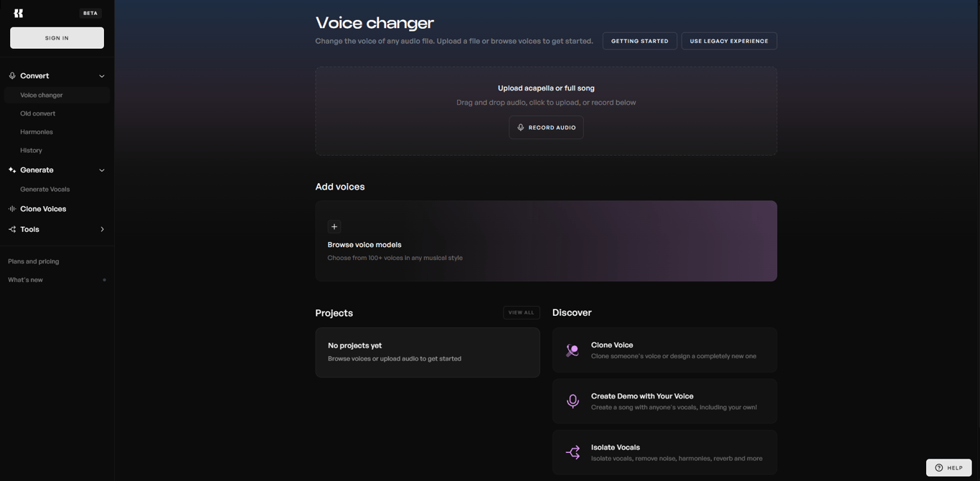
Task: Click the microphone icon beside Convert
Action: [12, 75]
